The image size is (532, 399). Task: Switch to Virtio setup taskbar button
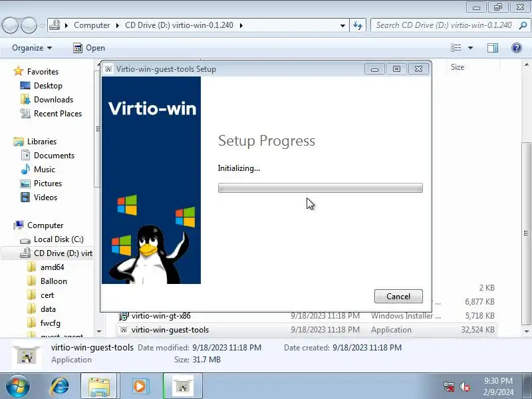click(182, 386)
